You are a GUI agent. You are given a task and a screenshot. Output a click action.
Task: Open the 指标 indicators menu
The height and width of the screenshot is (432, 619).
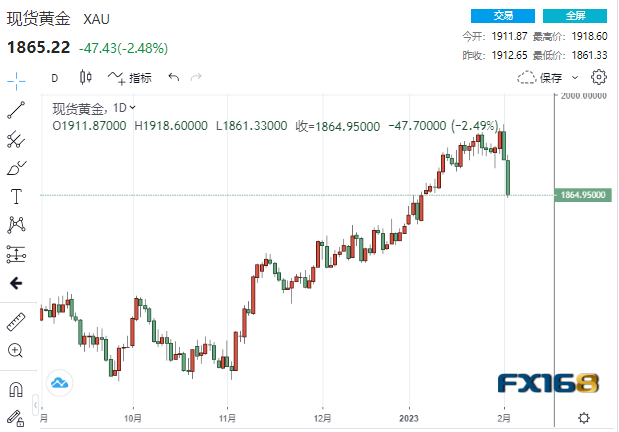(x=129, y=77)
